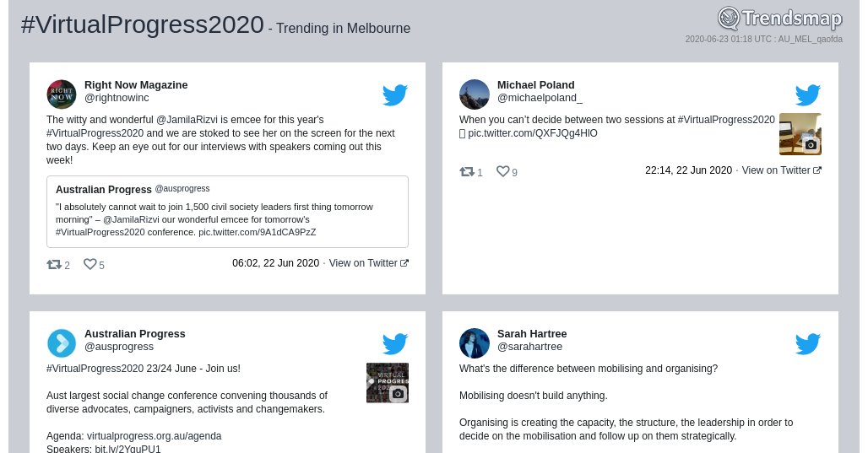Click Twitter bird on Right Now Magazine card
This screenshot has height=453, width=868.
394,95
